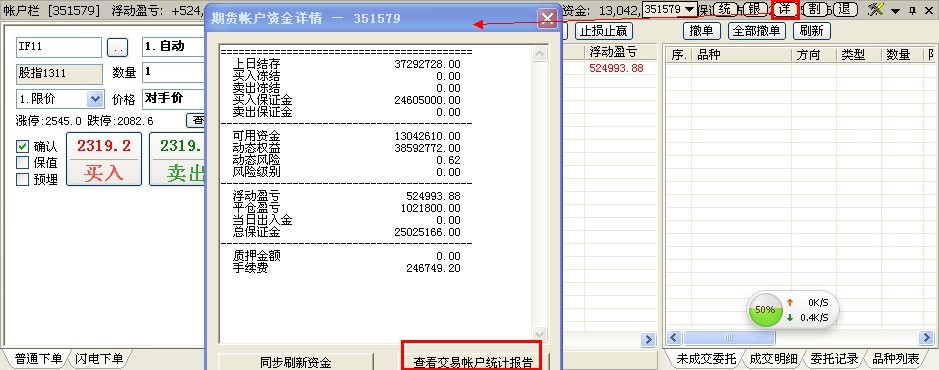Click the 手续费 246749.20 line
This screenshot has height=370, width=939.
pos(346,268)
